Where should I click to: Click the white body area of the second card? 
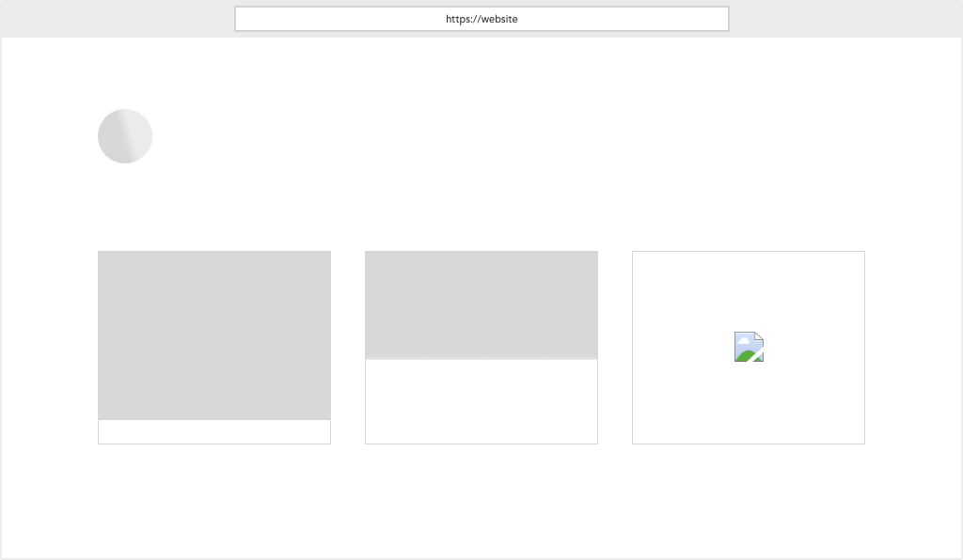coord(481,399)
